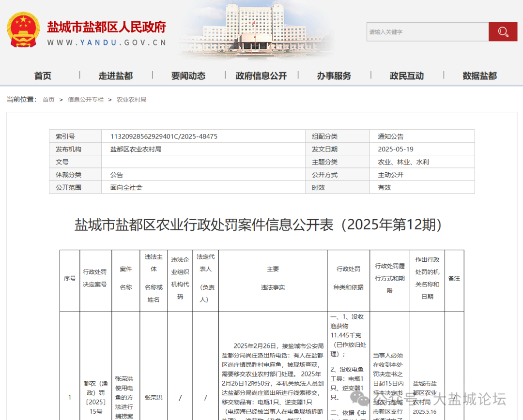Screen dimensions: 523x420
Task: Open the 办事服务 navigation menu item
Action: tap(334, 75)
